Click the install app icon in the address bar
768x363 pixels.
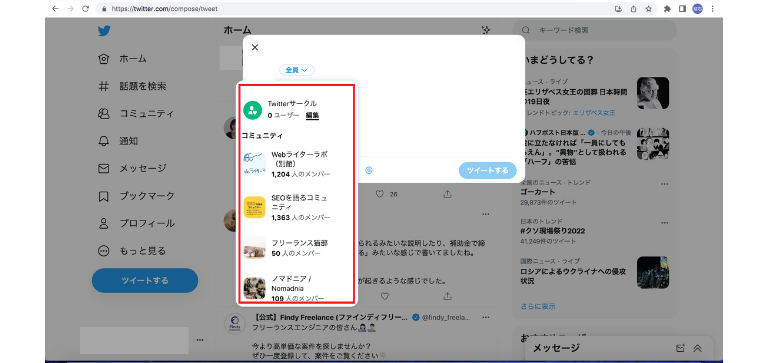tap(618, 8)
